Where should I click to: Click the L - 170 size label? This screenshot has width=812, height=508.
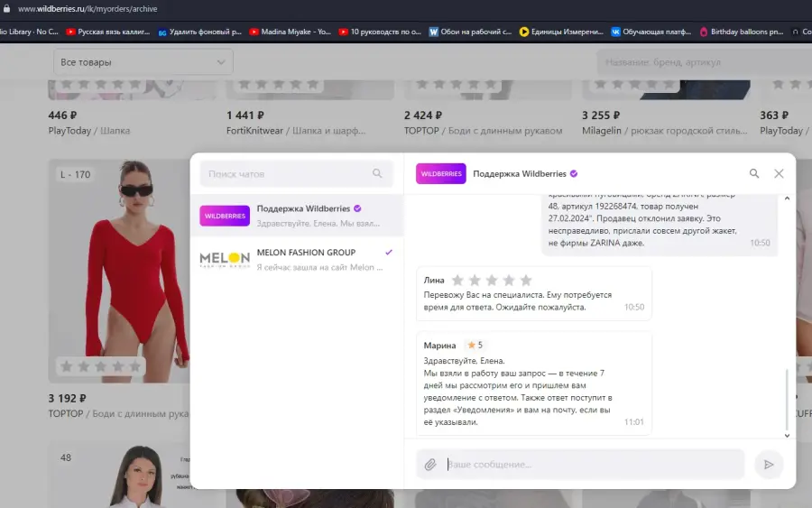pyautogui.click(x=75, y=174)
